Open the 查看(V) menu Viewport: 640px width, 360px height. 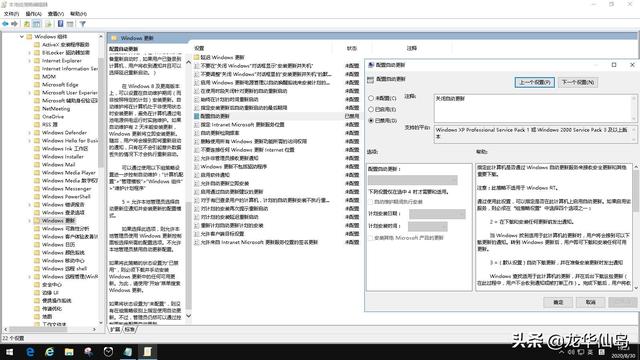pos(56,13)
